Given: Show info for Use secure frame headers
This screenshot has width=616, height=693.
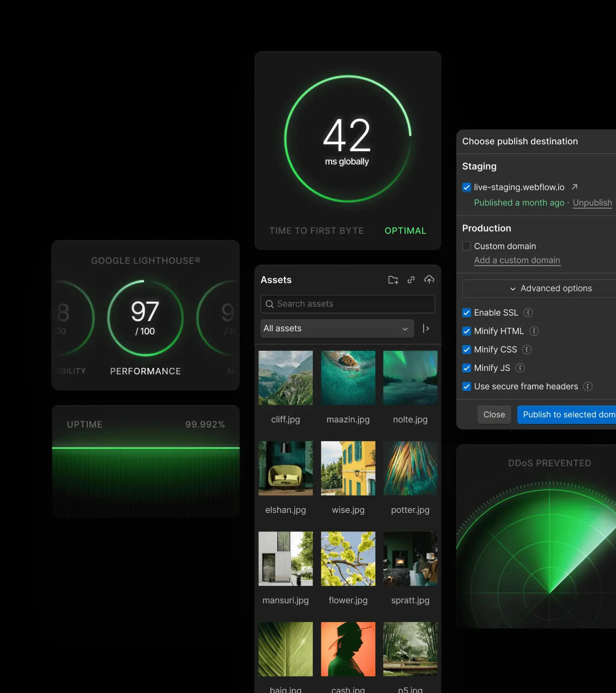Looking at the screenshot, I should [588, 386].
